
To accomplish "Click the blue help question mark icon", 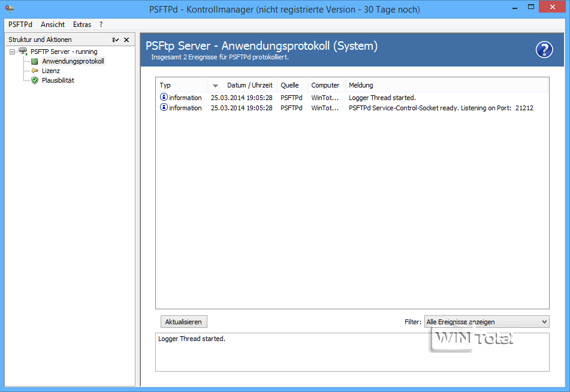I will [x=544, y=50].
